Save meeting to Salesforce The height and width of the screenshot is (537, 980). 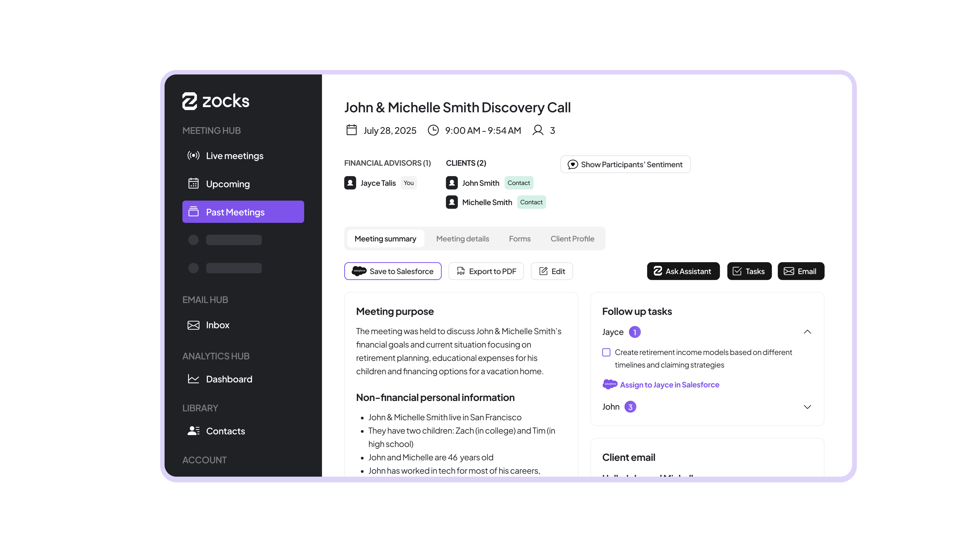[x=393, y=271]
